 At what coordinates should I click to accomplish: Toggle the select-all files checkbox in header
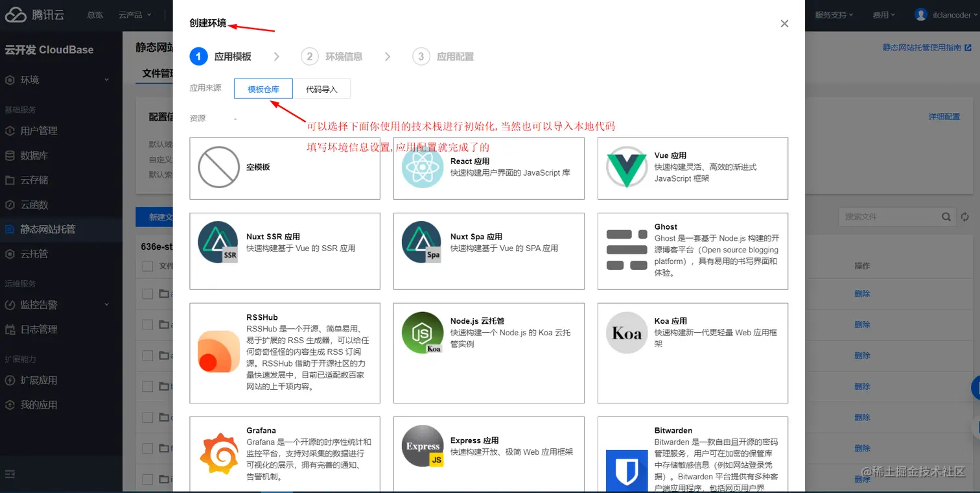coord(147,266)
